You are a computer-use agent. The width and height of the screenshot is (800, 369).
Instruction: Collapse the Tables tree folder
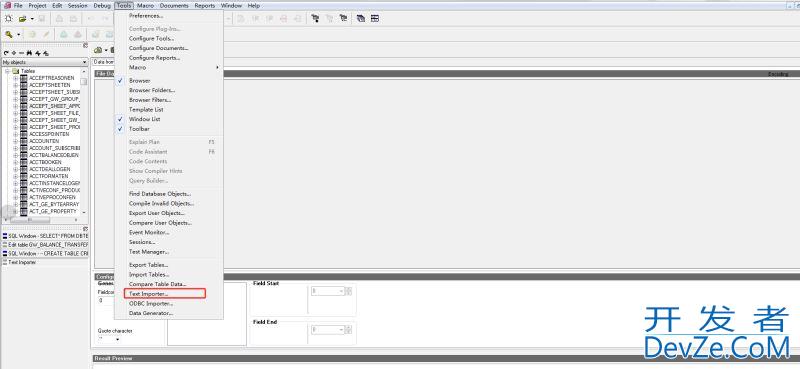[x=8, y=71]
